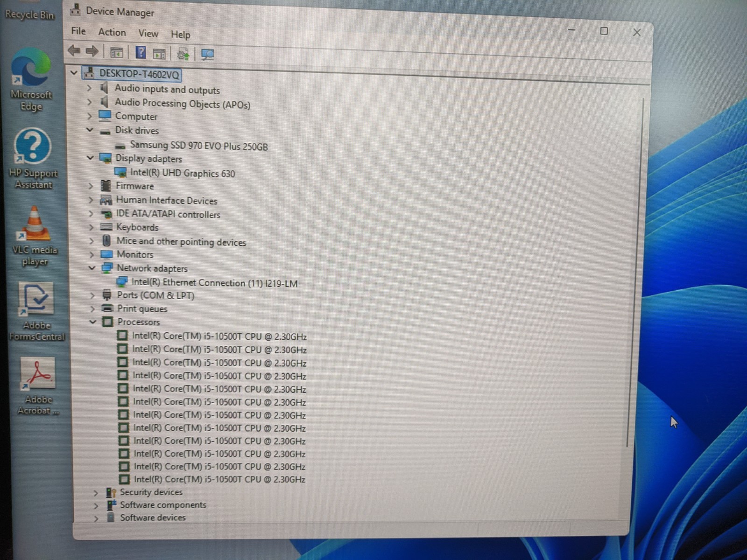
Task: Click the Update device driver toolbar icon
Action: [183, 54]
